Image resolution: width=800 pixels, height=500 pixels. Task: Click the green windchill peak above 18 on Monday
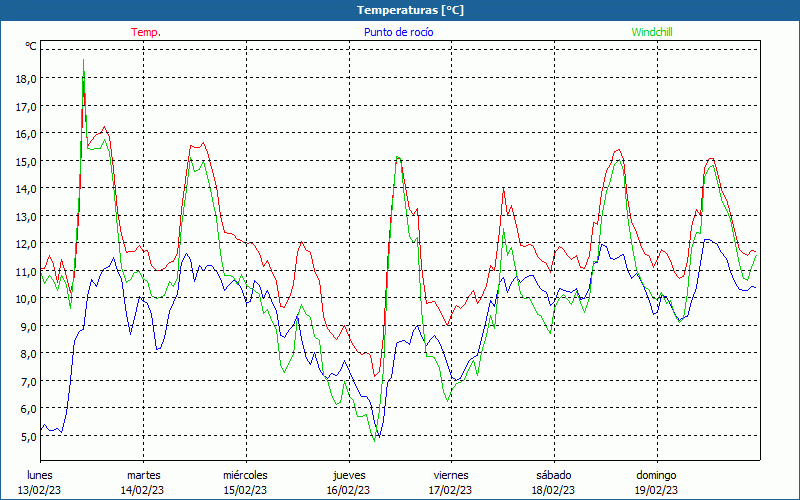tap(83, 60)
